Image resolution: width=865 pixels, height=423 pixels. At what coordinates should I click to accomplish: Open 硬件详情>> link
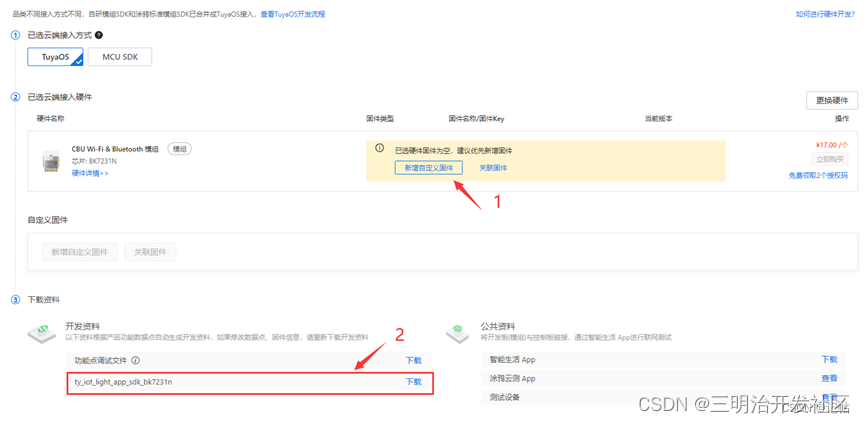pyautogui.click(x=90, y=173)
